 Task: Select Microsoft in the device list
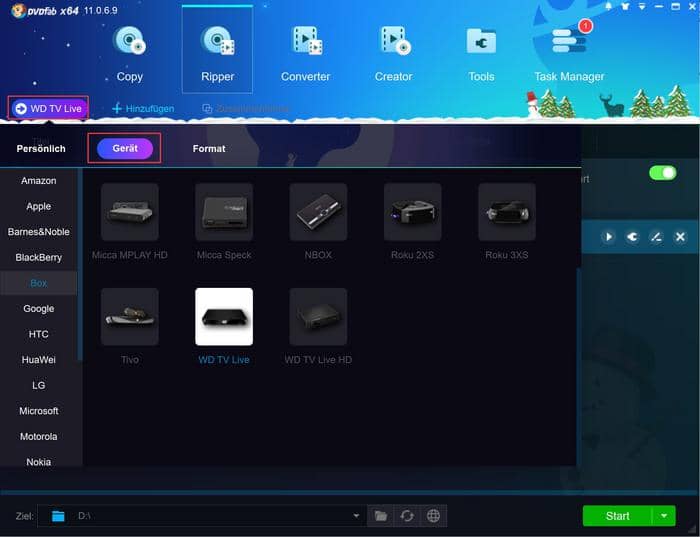pos(39,411)
